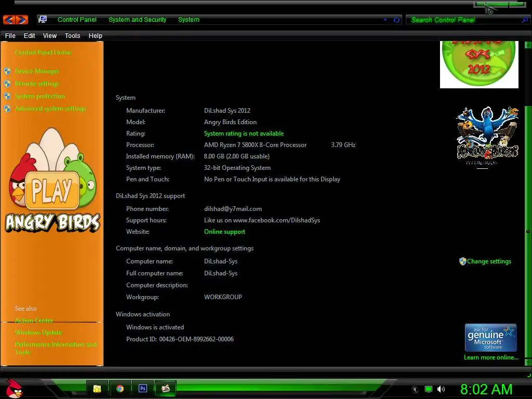Open Learn more online link
Viewport: 532px width, 399px height.
[x=491, y=357]
